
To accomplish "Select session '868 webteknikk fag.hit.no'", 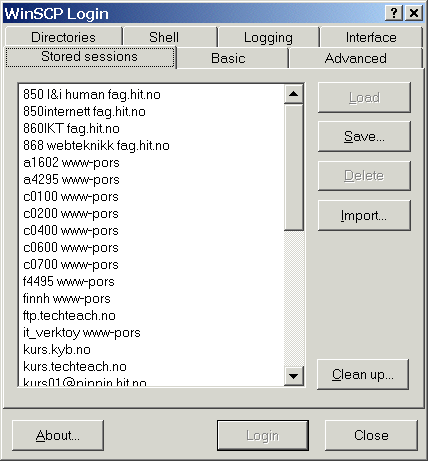I will (x=151, y=145).
